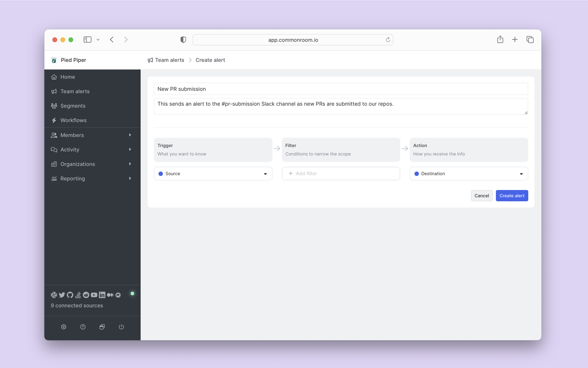Click the Organizations navigation icon
Screen dimensions: 588x368
coord(54,164)
